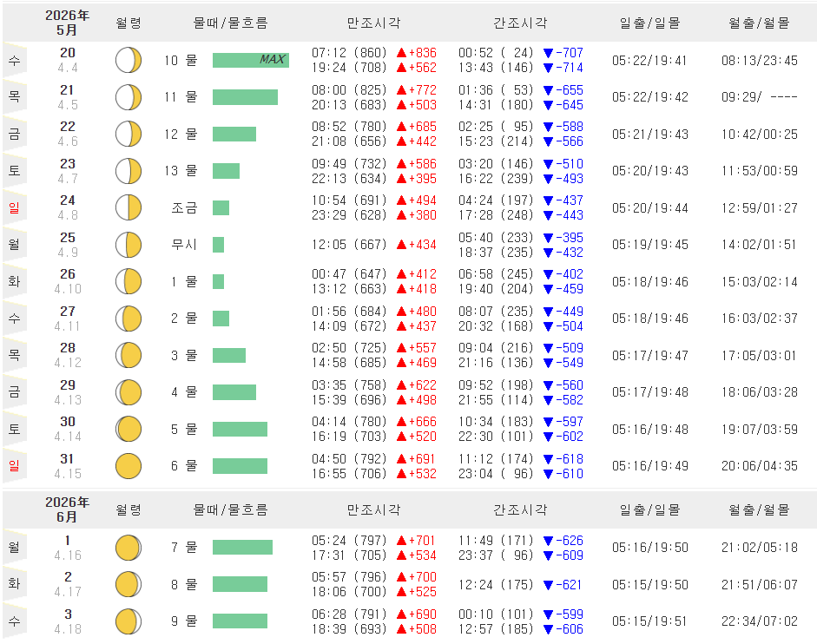Click the tide label 무시 on May 25
817x644 pixels.
click(x=184, y=245)
